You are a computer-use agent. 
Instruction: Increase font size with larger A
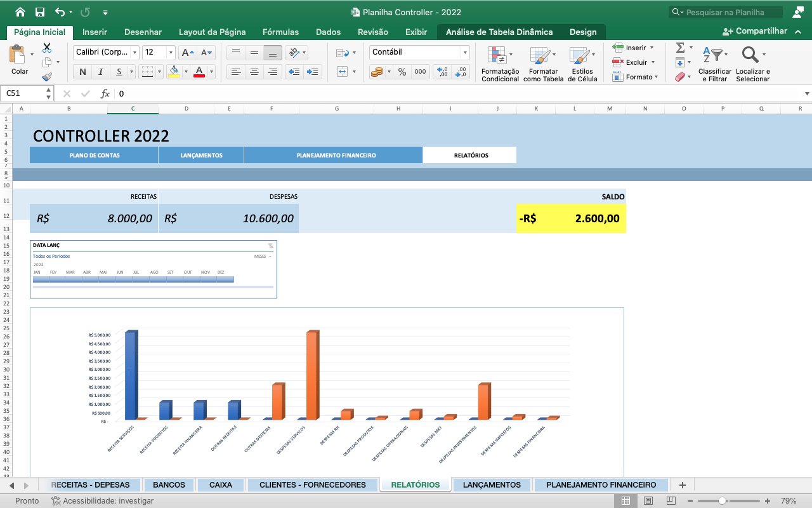pyautogui.click(x=187, y=53)
